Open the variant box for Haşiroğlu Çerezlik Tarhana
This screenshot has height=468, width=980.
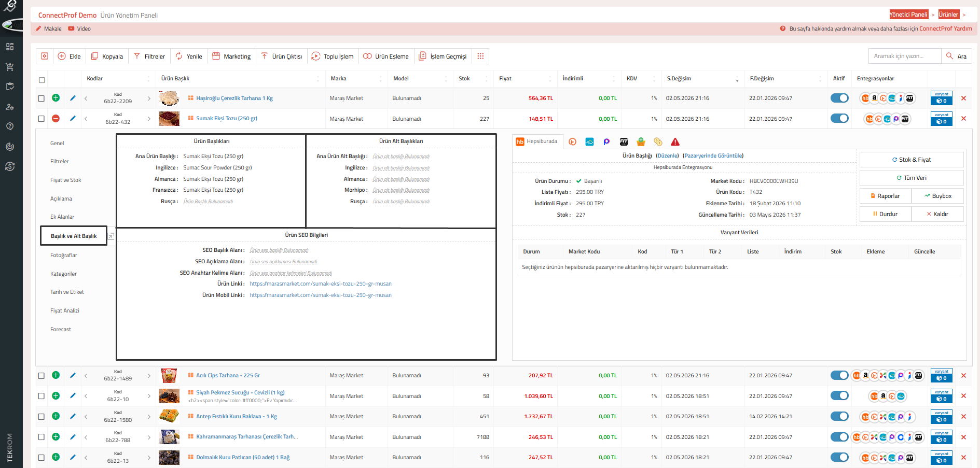coord(941,98)
